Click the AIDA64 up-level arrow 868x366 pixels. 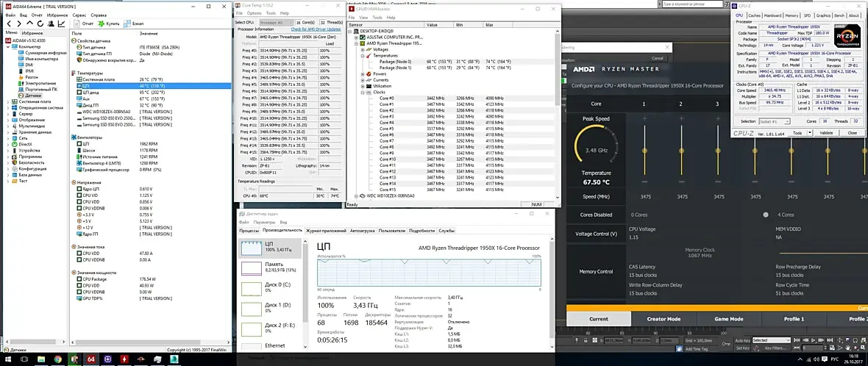click(30, 24)
